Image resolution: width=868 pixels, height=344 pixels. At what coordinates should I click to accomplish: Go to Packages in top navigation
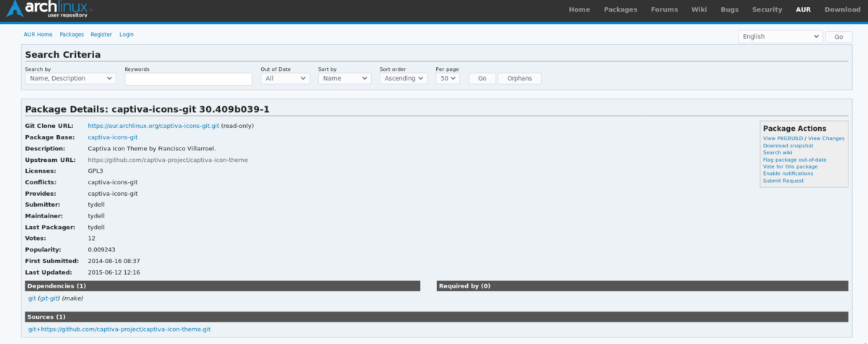pyautogui.click(x=620, y=9)
